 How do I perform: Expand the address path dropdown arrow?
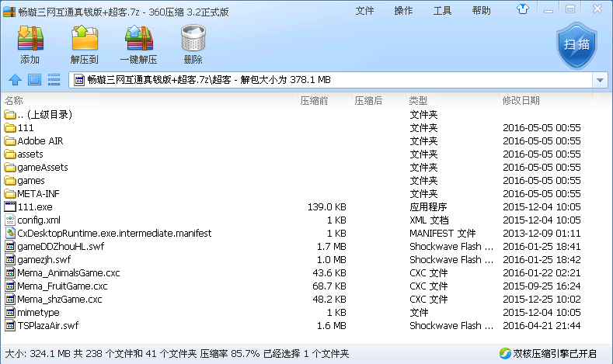coord(600,80)
